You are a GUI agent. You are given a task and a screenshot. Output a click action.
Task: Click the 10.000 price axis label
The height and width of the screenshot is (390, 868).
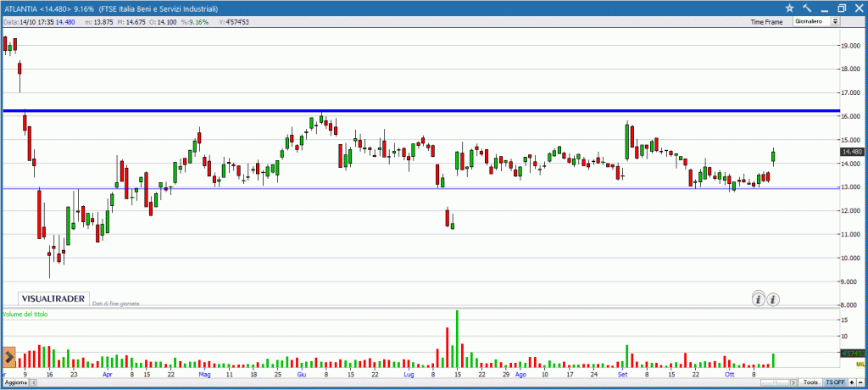tap(851, 258)
